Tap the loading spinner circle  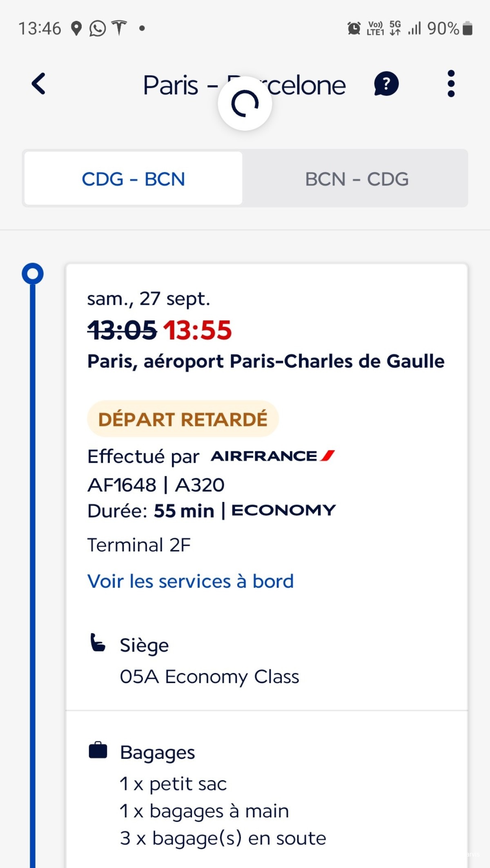(x=245, y=103)
